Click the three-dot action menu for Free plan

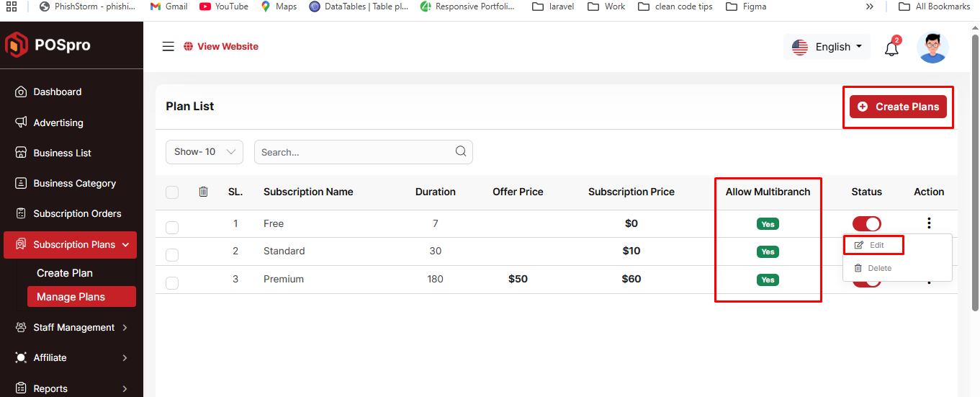coord(929,223)
